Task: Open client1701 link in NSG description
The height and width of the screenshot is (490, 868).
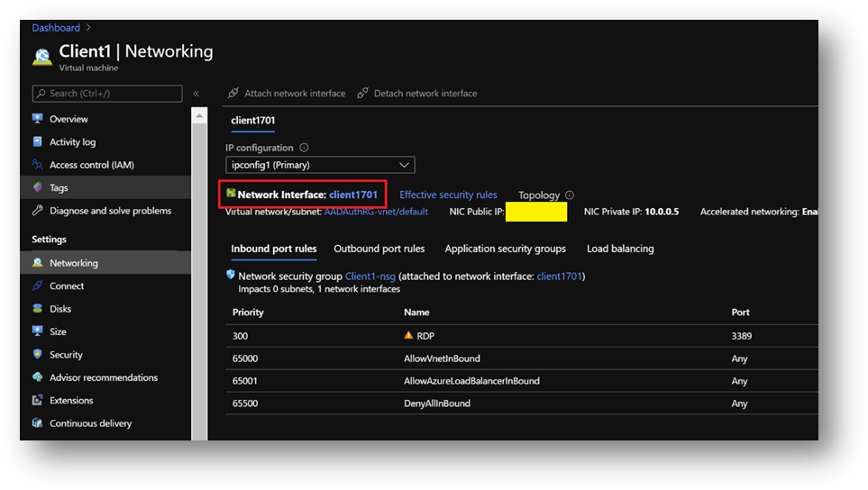Action: 560,277
